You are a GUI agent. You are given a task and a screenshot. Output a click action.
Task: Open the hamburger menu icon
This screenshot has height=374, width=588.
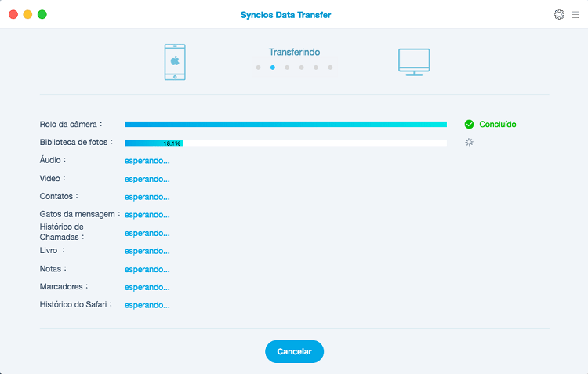point(575,14)
